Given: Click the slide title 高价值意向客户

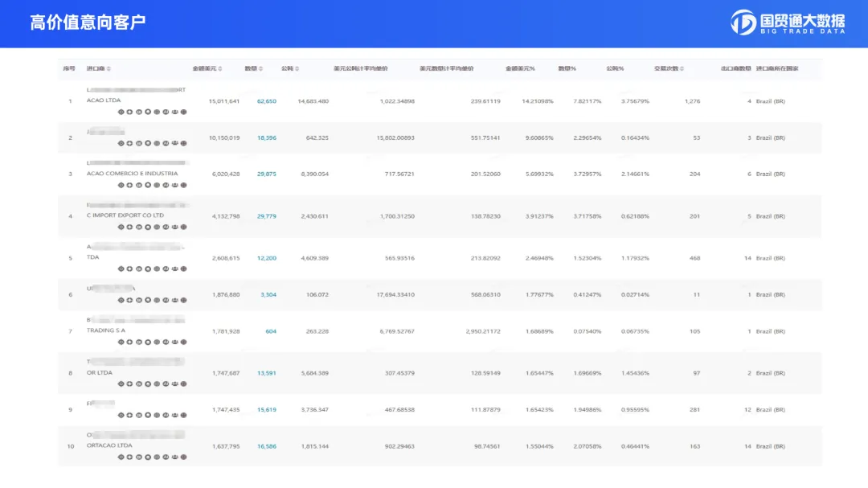Looking at the screenshot, I should coord(88,23).
